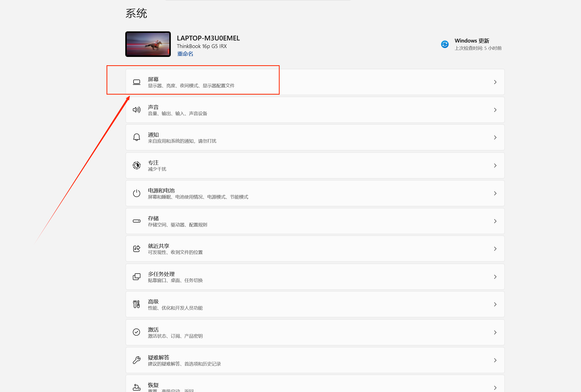581x392 pixels.
Task: Open 疑难解答 troubleshoot title
Action: tap(159, 357)
